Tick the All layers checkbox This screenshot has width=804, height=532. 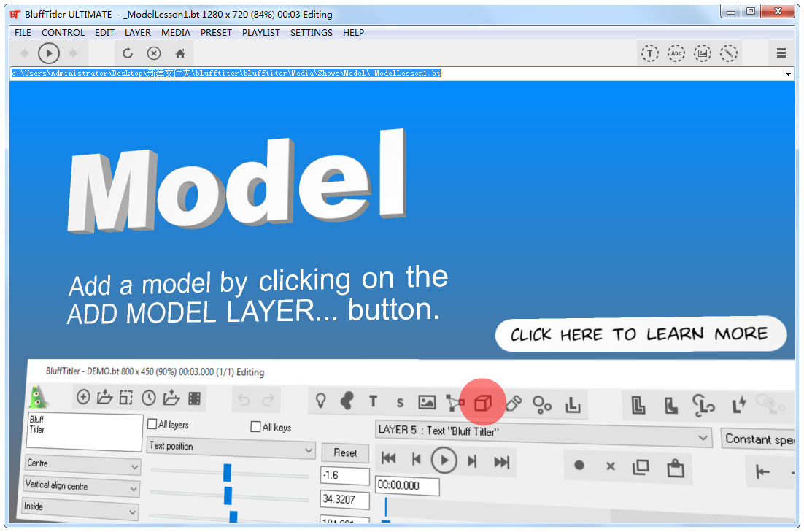point(152,424)
